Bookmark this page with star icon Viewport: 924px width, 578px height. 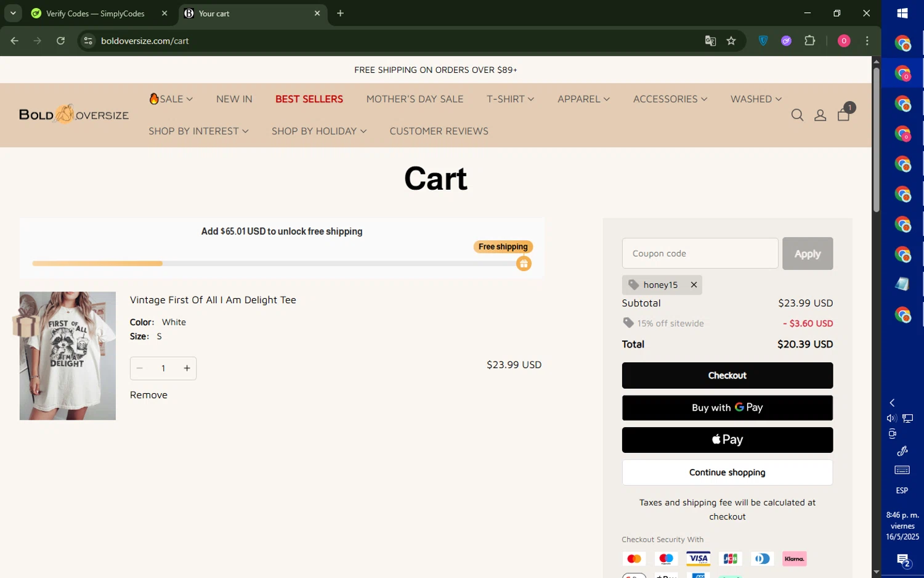coord(731,41)
